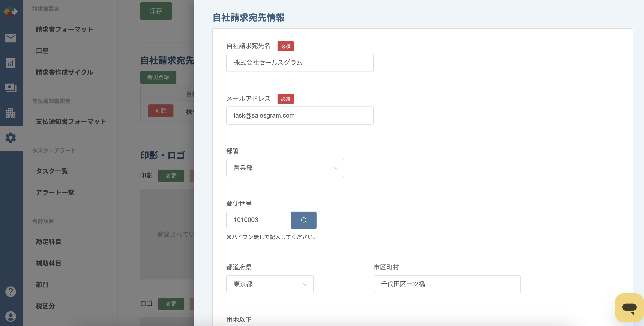Open タスク一覧 menu item

pos(52,171)
